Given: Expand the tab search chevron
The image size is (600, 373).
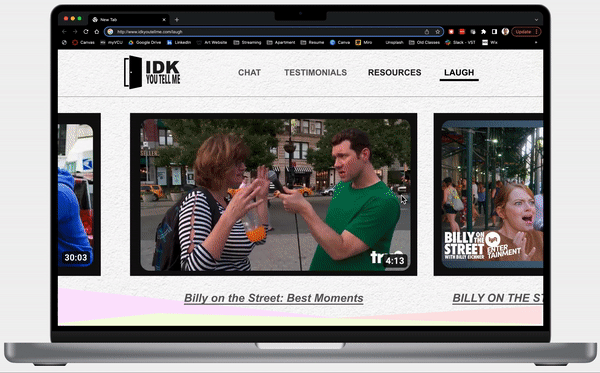Looking at the screenshot, I should 536,20.
